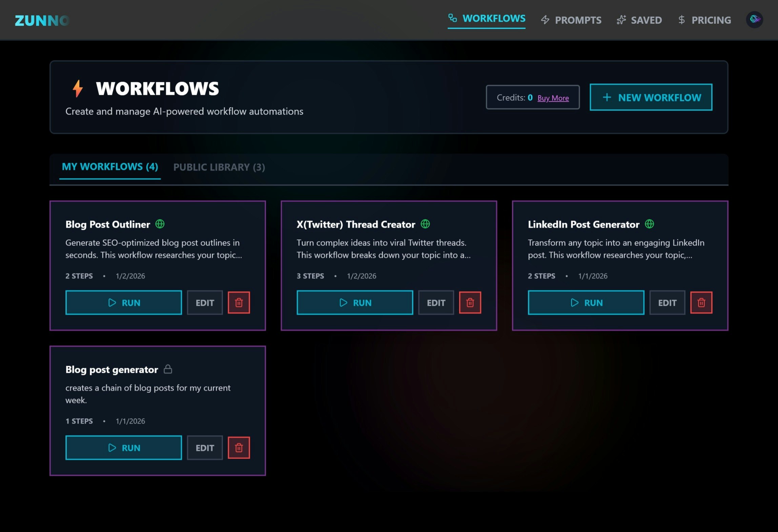This screenshot has width=778, height=532.
Task: Click trash icon on Blog post generator card
Action: 239,448
